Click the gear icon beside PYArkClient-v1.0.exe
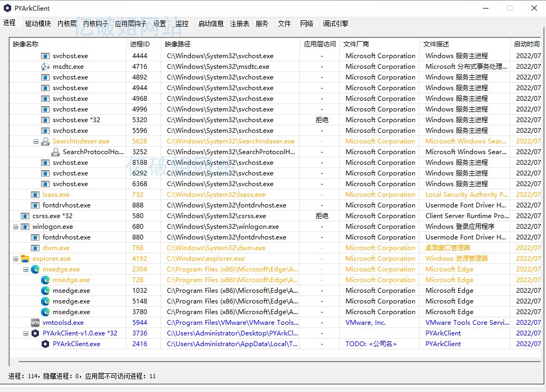The width and height of the screenshot is (546, 392). click(35, 333)
